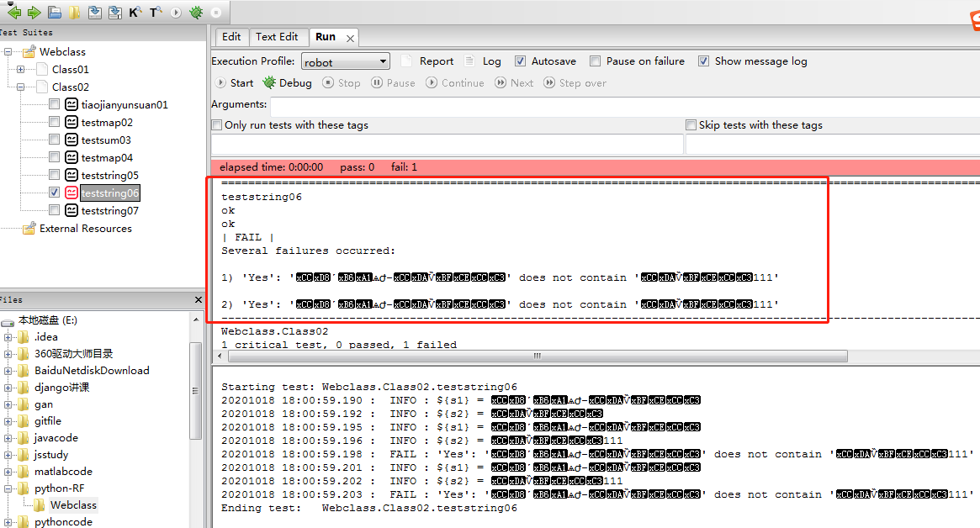Select the teststring06 test case
The image size is (980, 528).
tap(110, 193)
